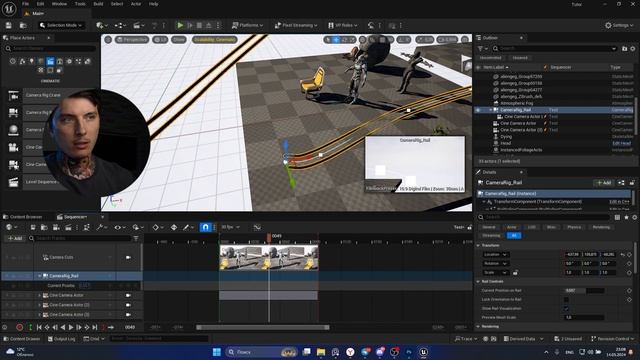The width and height of the screenshot is (640, 360).
Task: Open the Build menu
Action: tap(98, 4)
